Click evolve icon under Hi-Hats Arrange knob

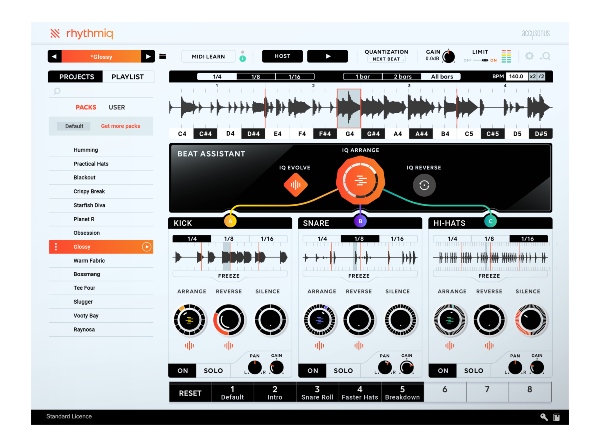(x=450, y=346)
